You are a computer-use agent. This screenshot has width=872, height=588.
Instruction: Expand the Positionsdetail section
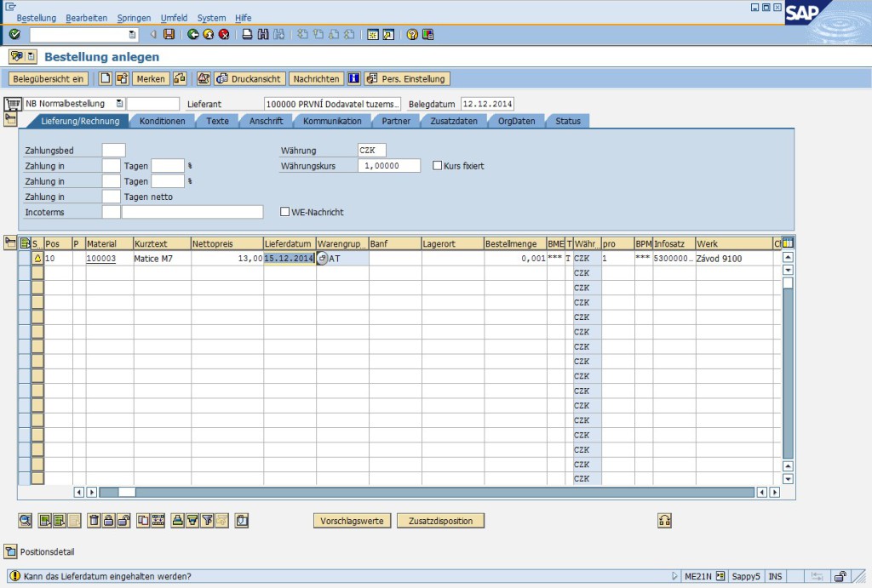pyautogui.click(x=10, y=551)
